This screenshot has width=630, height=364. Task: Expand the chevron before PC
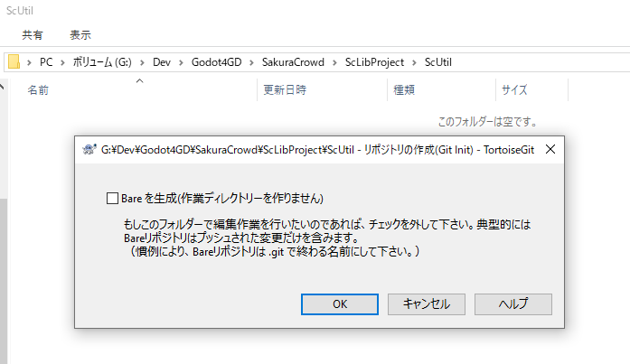(x=29, y=62)
